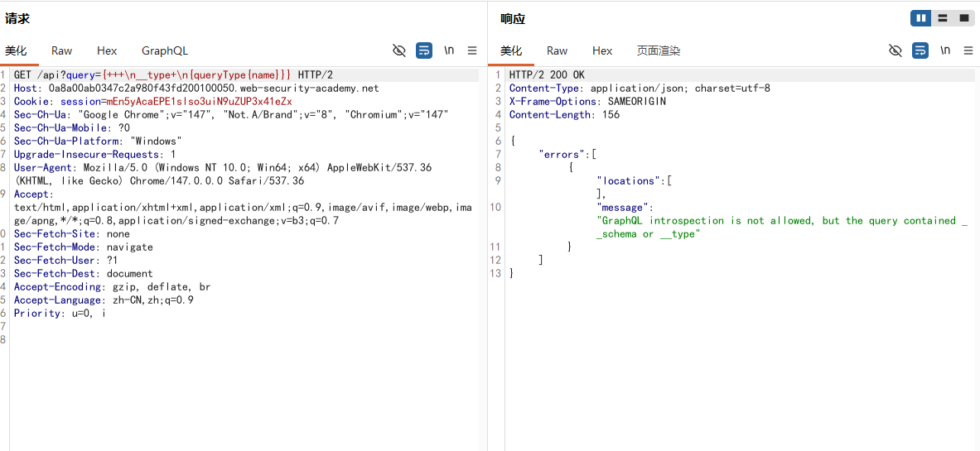980x451 pixels.
Task: Switch response view to Raw tab
Action: click(557, 51)
